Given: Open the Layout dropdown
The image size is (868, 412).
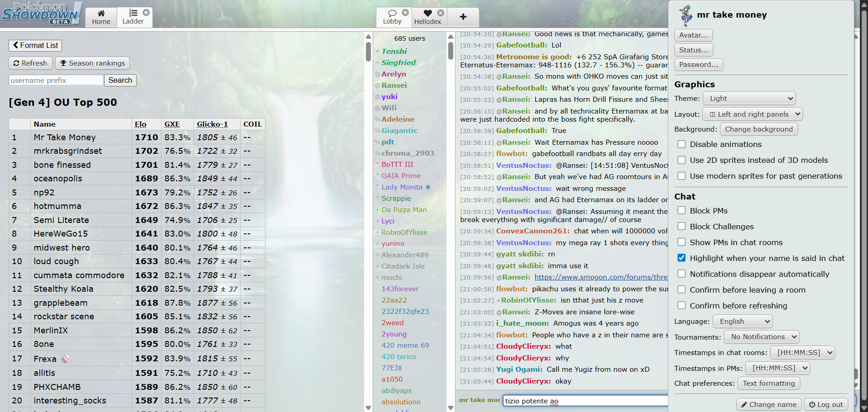Looking at the screenshot, I should 753,114.
